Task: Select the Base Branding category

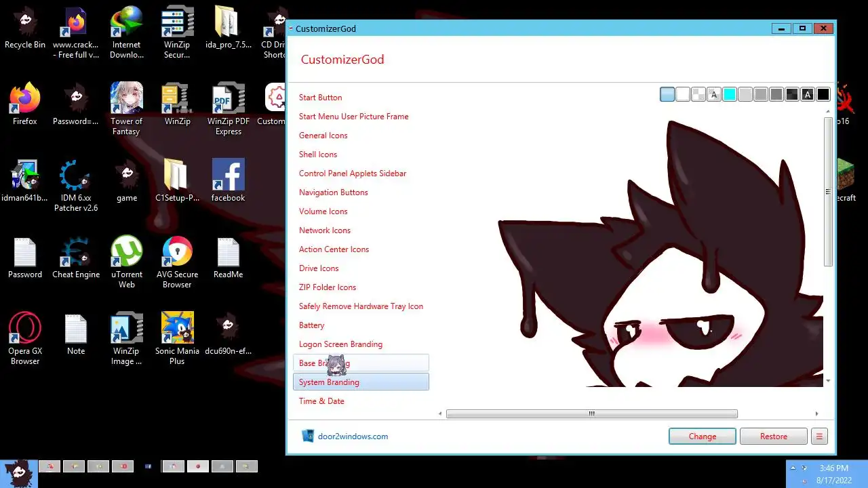Action: tap(361, 363)
